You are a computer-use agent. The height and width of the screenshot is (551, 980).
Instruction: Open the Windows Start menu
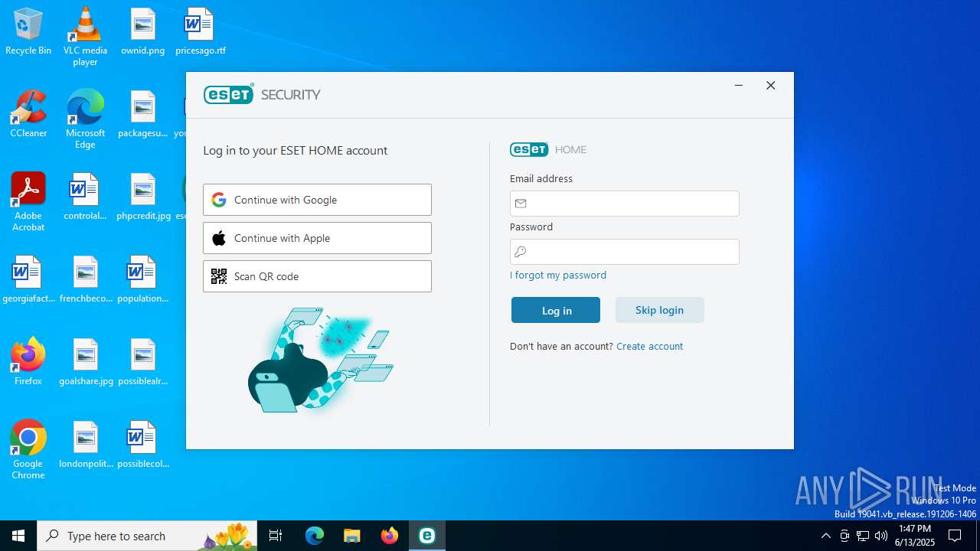pos(18,536)
